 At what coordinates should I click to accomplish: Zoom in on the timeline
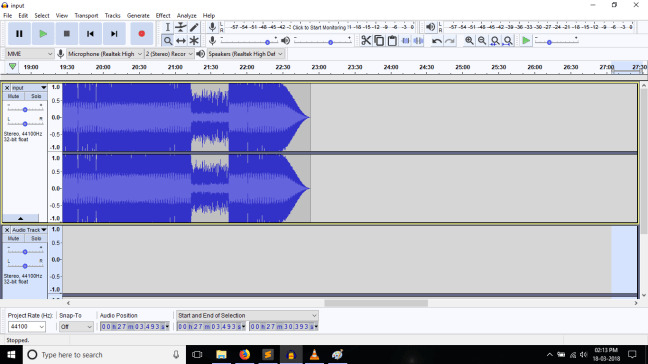(469, 40)
